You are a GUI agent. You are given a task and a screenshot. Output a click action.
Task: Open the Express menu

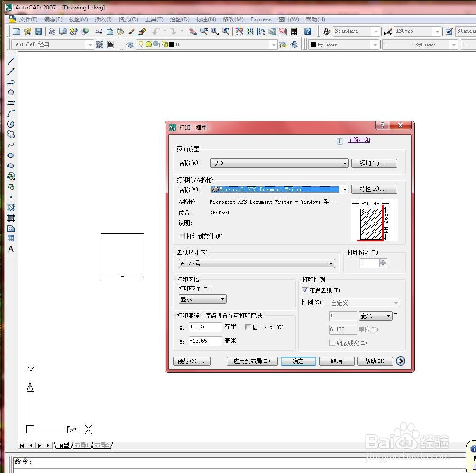(261, 19)
